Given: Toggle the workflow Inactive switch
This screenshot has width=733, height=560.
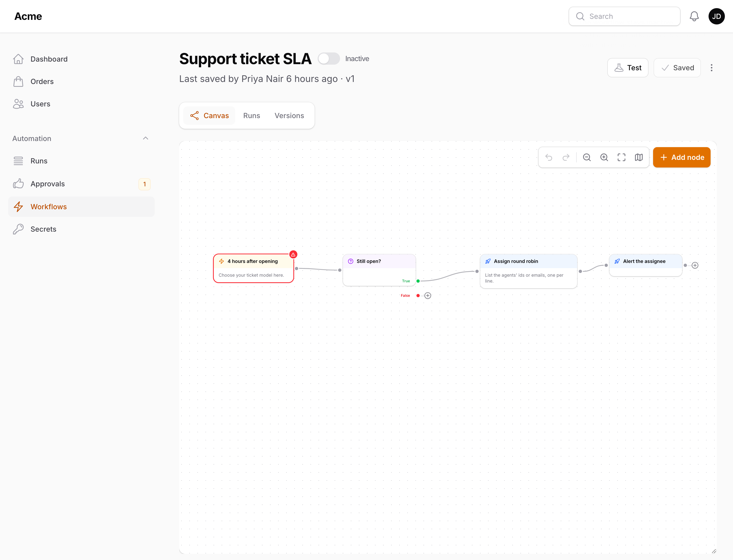Looking at the screenshot, I should pyautogui.click(x=329, y=59).
